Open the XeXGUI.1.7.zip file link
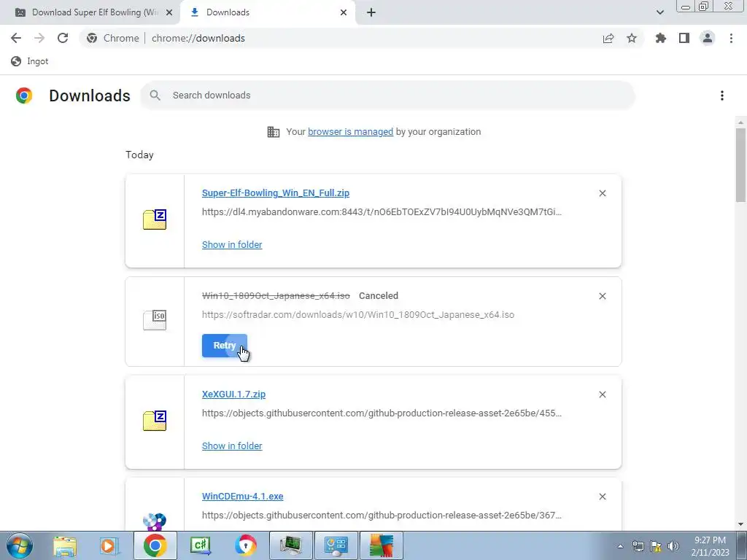This screenshot has height=560, width=747. pos(233,394)
